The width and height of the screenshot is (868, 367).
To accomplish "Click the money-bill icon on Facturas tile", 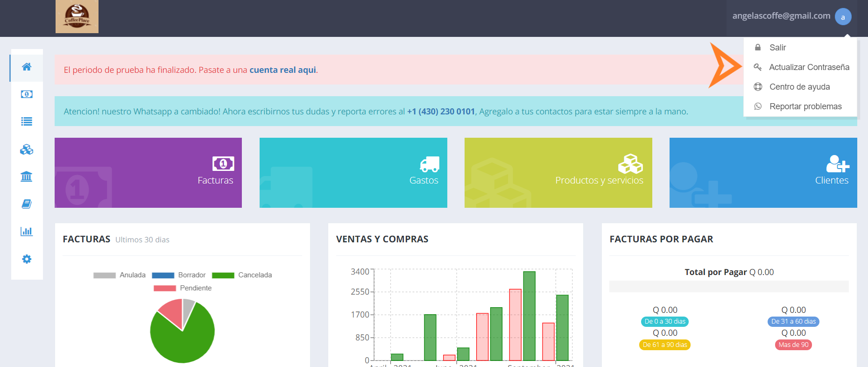I will [x=223, y=164].
